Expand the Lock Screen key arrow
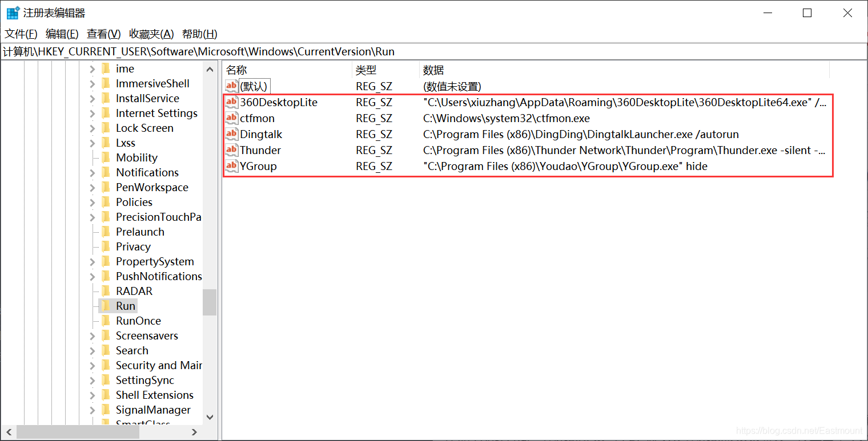The image size is (868, 441). [x=93, y=128]
